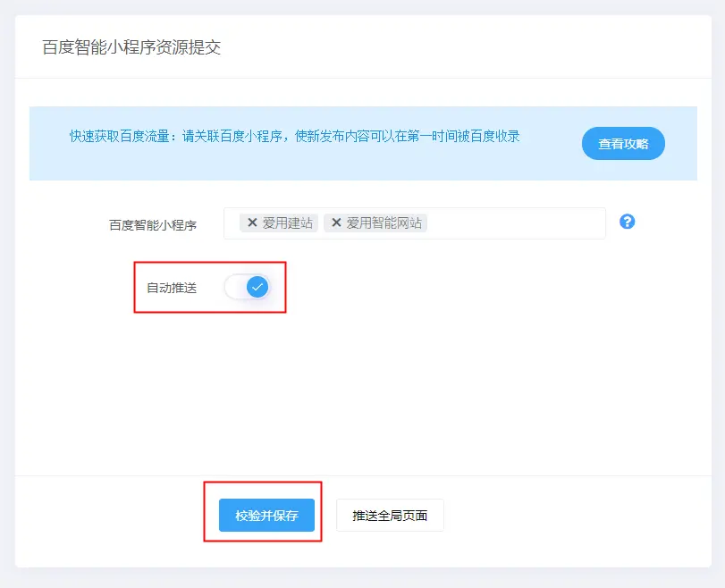This screenshot has width=725, height=588.
Task: Disable the 自动推送 toggle switch
Action: point(247,287)
